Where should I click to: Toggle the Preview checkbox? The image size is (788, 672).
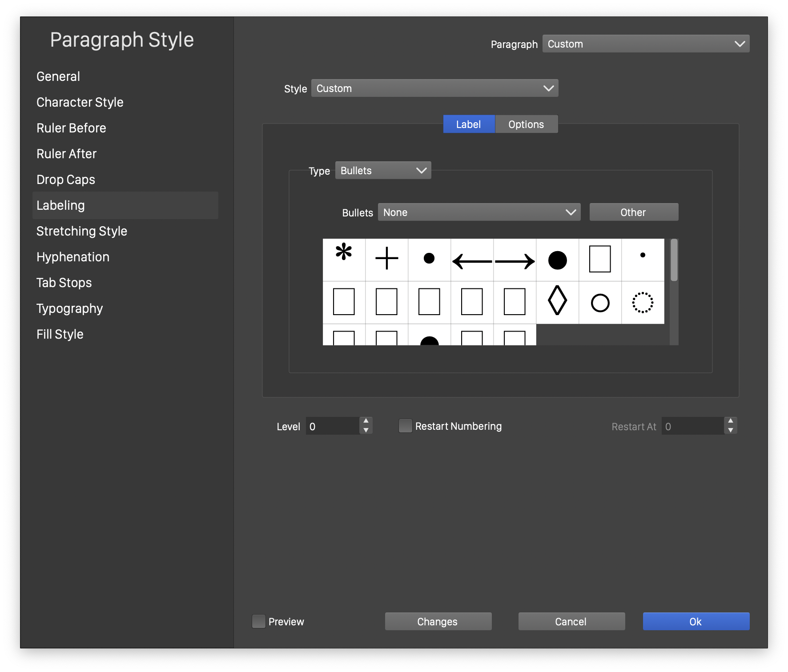[258, 621]
